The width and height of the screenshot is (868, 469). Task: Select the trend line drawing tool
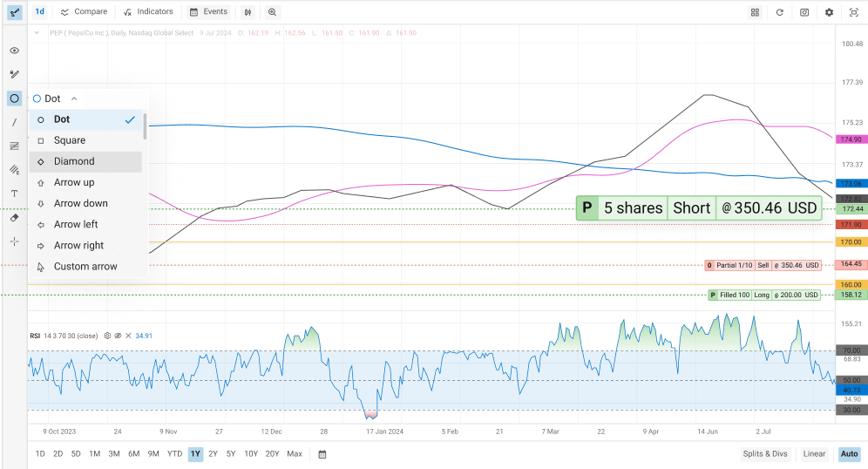[14, 122]
